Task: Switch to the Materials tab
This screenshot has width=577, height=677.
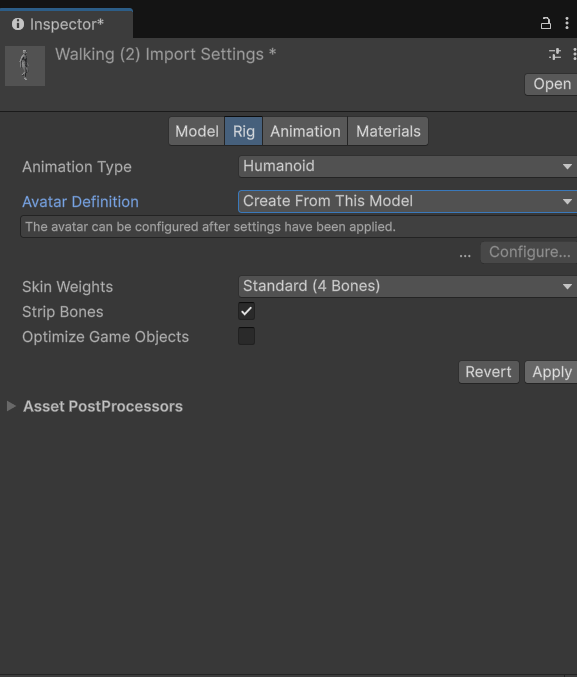Action: [x=388, y=131]
